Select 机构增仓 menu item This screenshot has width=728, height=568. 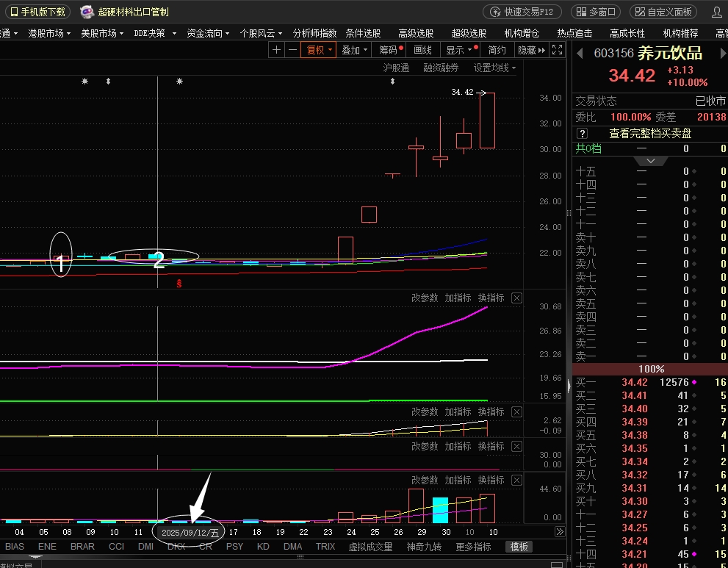point(522,34)
